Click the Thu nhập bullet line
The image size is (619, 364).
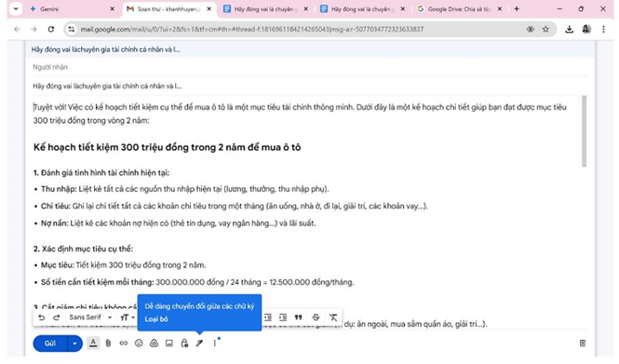point(184,189)
